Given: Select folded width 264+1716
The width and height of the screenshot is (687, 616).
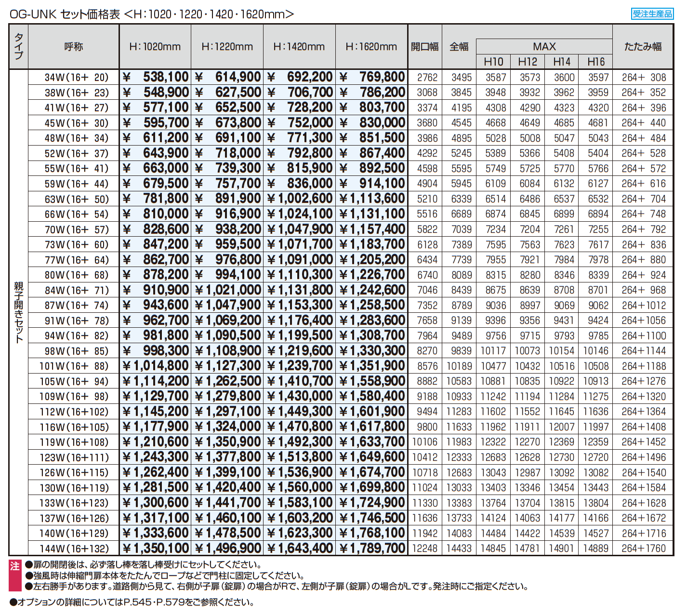Looking at the screenshot, I should [x=644, y=534].
